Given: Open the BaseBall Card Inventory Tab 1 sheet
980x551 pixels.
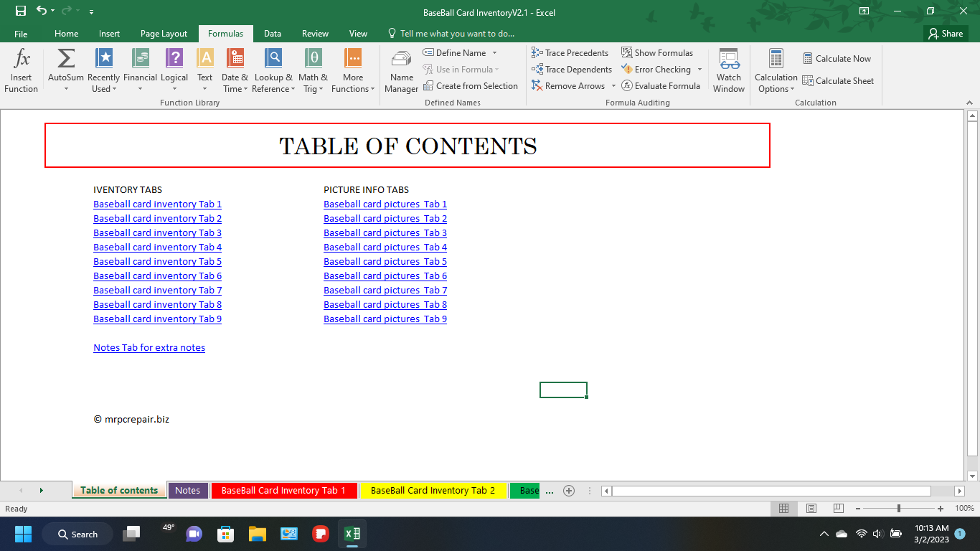Looking at the screenshot, I should [283, 491].
